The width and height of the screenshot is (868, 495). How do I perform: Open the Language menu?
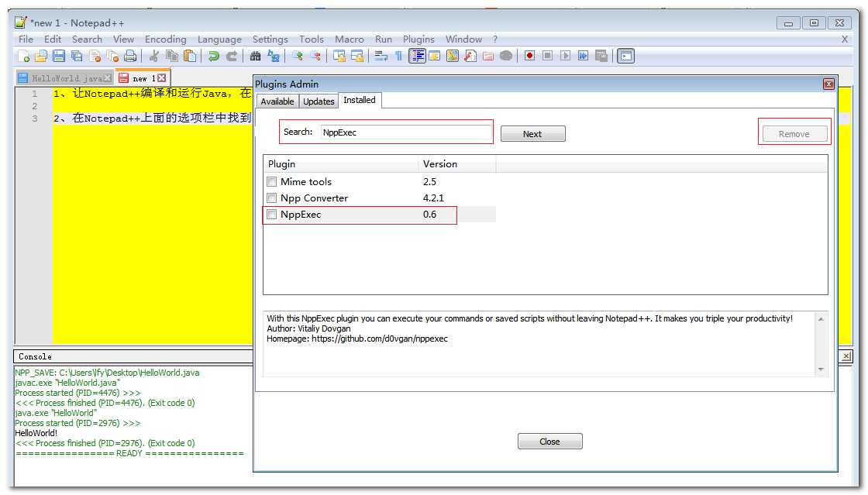click(x=219, y=40)
